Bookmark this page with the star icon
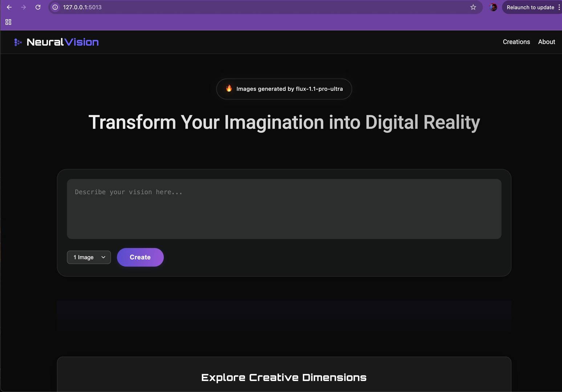Screen dimensions: 562x392 coord(473,7)
